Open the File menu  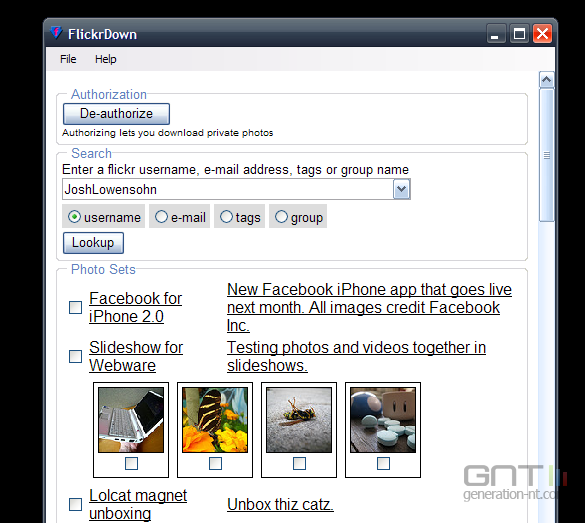(x=68, y=59)
